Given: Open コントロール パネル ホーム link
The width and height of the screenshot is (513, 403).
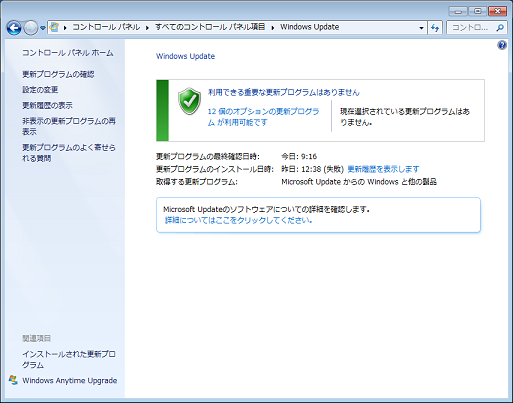Looking at the screenshot, I should point(68,53).
